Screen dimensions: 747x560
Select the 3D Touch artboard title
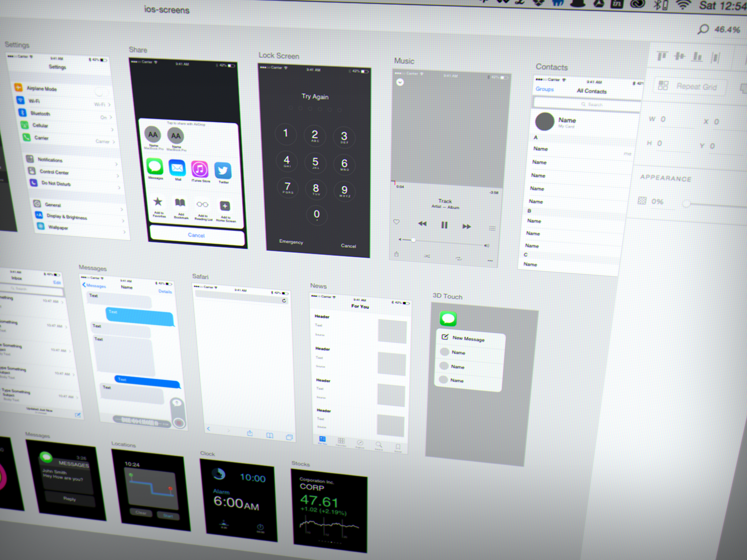click(x=447, y=296)
